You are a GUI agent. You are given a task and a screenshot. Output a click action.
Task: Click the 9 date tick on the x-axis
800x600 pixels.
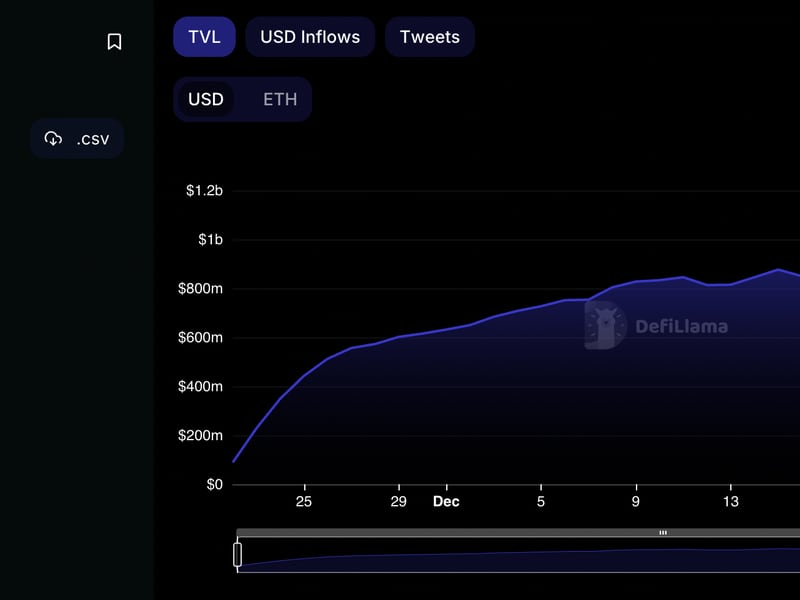(x=636, y=501)
